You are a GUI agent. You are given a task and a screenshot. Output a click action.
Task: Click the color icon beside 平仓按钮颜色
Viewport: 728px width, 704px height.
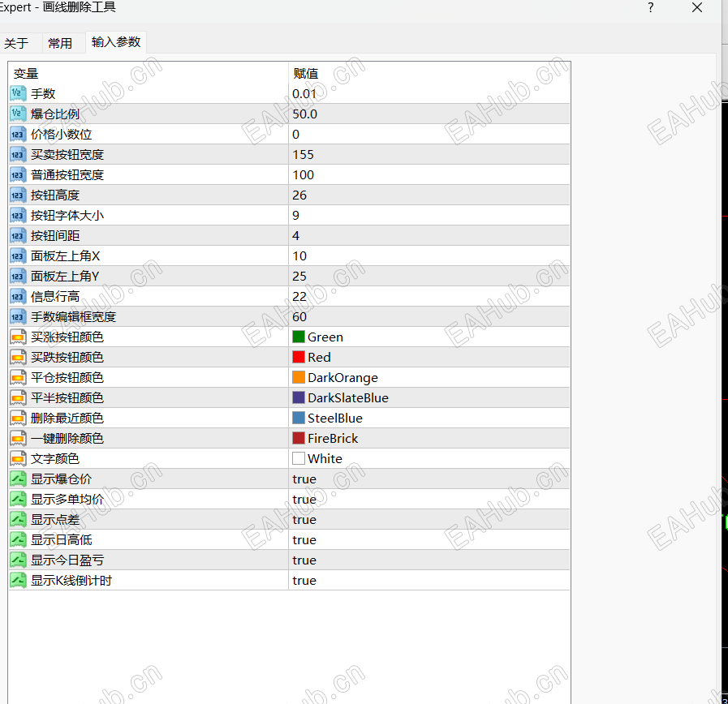point(18,378)
